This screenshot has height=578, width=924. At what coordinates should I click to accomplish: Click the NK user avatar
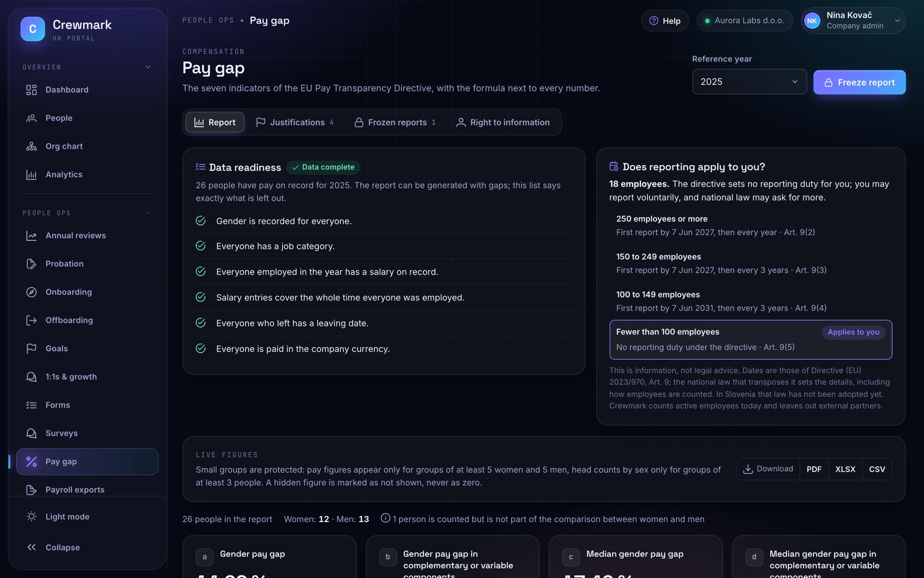coord(812,21)
